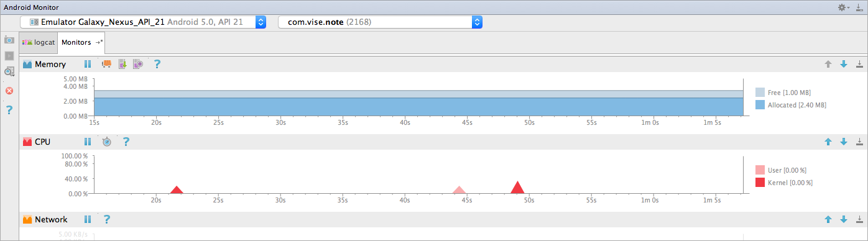Image resolution: width=868 pixels, height=241 pixels.
Task: Open CPU monitor help question mark
Action: tap(126, 142)
